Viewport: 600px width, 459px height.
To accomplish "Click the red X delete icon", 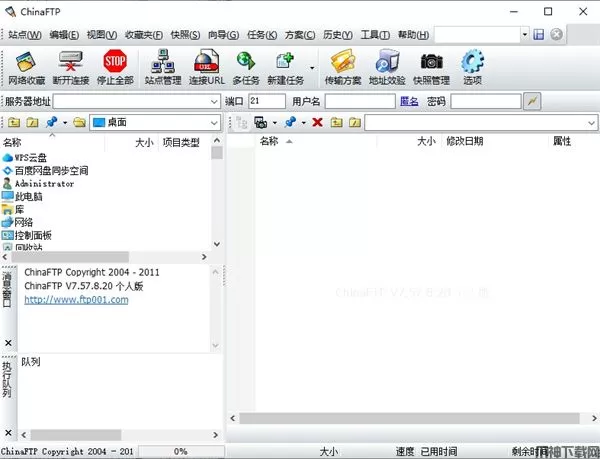I will [x=317, y=122].
